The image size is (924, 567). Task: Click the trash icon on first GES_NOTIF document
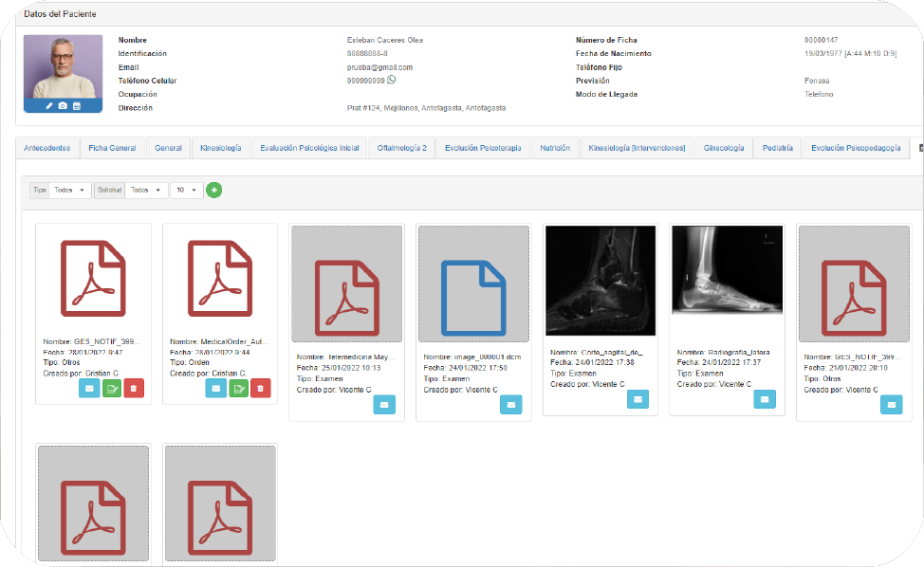coord(134,388)
